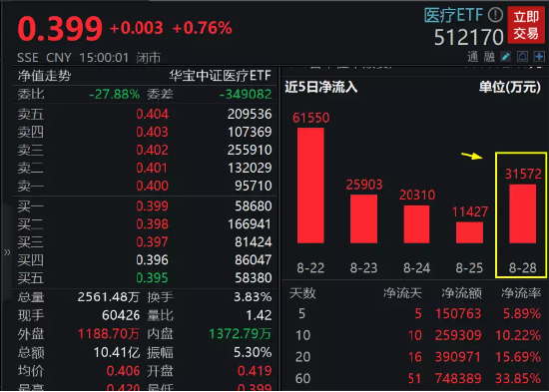Click the 量比 value 1.42
The image size is (549, 392).
[259, 316]
